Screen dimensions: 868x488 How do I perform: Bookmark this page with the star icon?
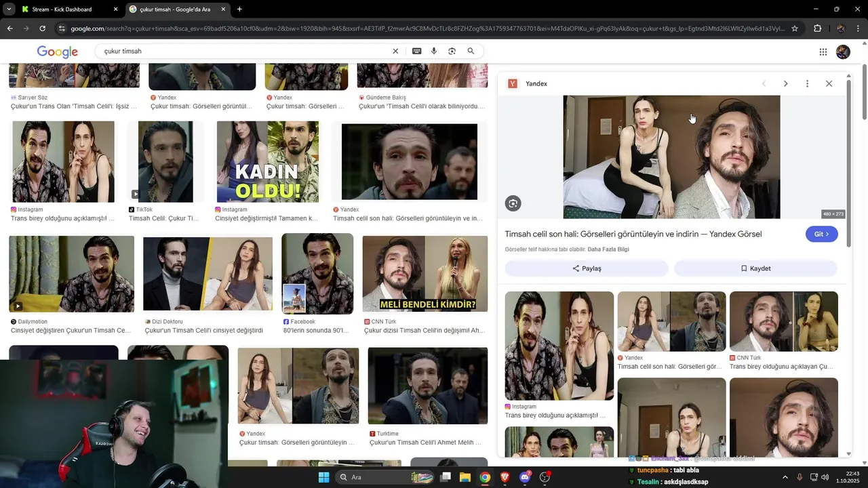click(795, 28)
